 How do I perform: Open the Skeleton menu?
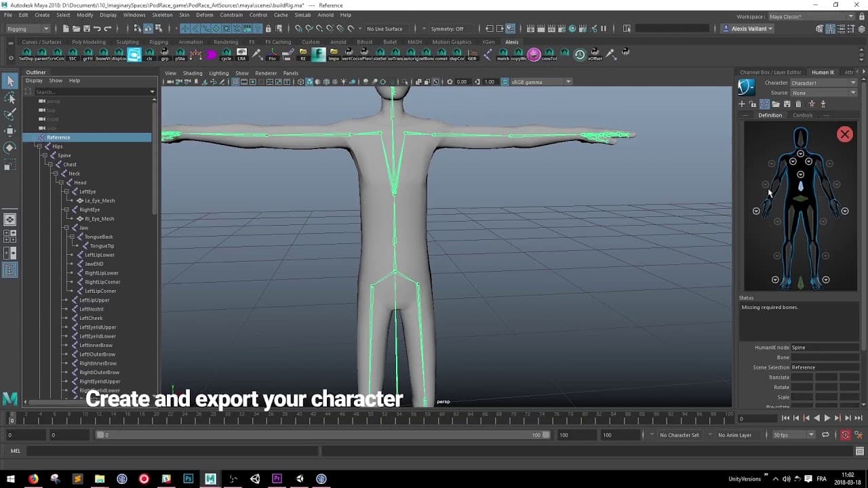click(162, 15)
